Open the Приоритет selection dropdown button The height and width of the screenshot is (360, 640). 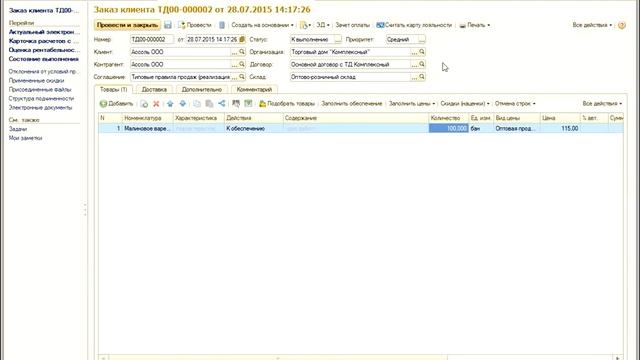(422, 40)
